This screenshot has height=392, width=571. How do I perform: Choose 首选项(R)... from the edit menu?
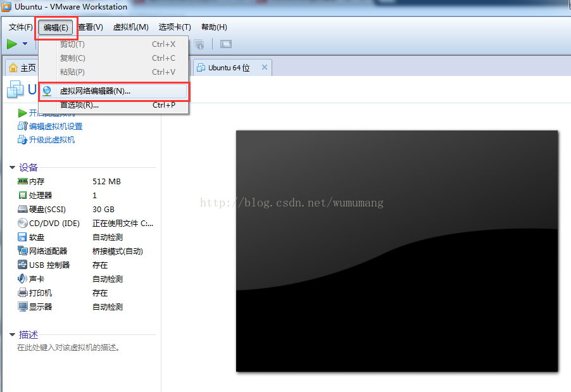[113, 105]
